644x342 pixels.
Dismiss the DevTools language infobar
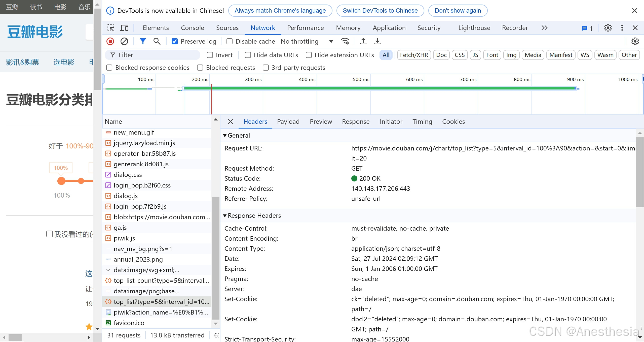point(635,11)
